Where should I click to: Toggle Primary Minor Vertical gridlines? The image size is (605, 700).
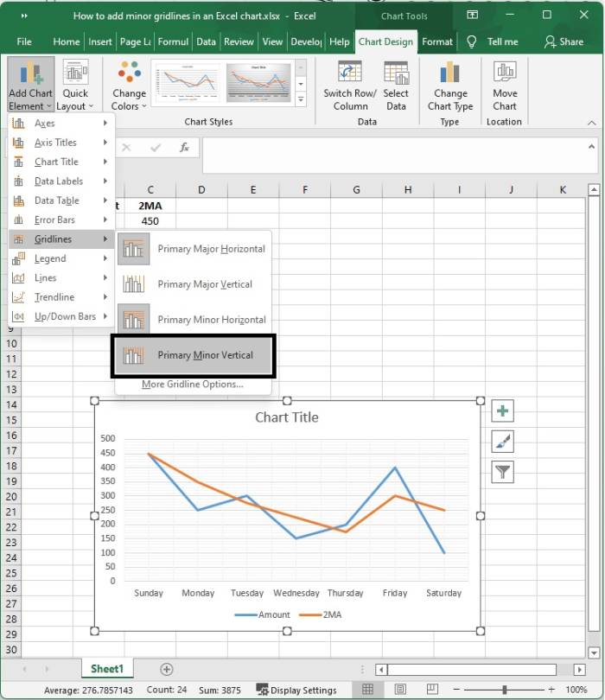(193, 355)
